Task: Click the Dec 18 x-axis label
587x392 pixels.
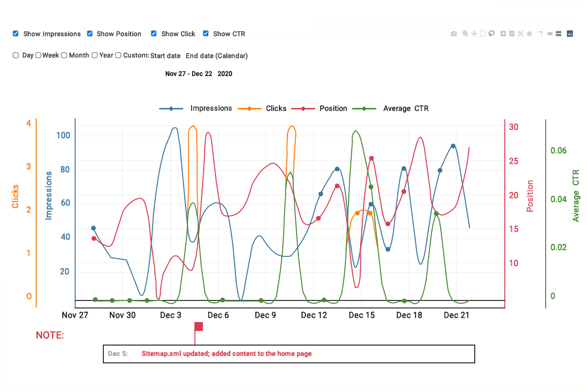Action: (x=409, y=315)
